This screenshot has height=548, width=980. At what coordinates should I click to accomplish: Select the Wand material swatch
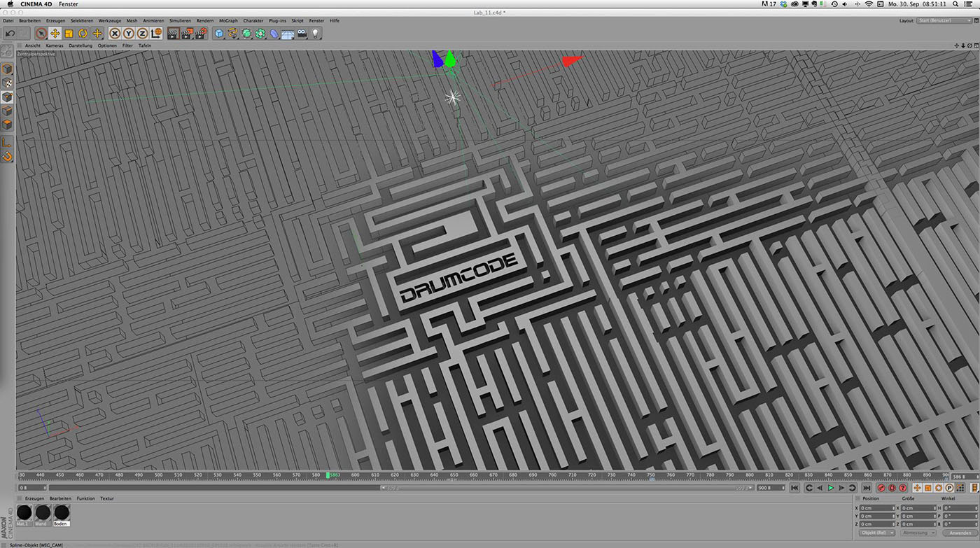(x=42, y=514)
